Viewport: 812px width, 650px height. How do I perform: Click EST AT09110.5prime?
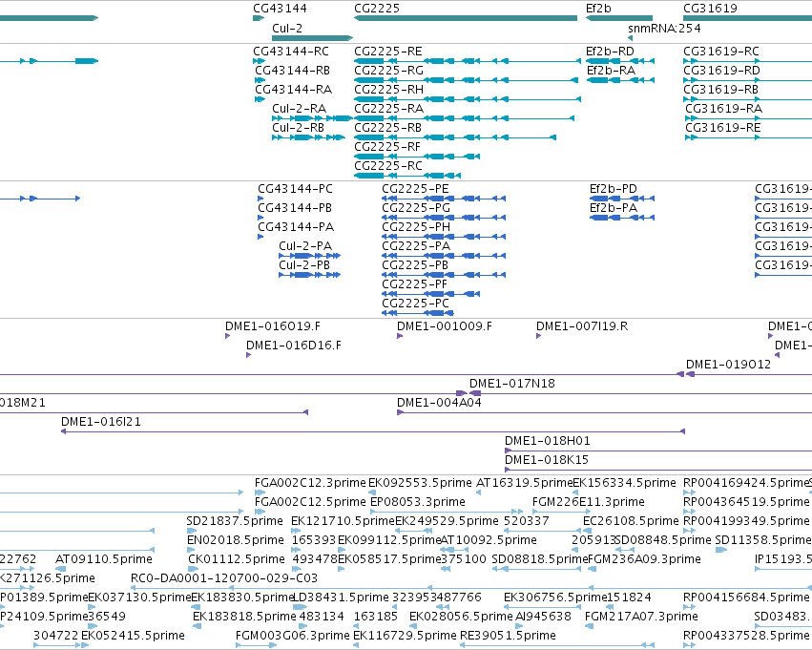104,560
